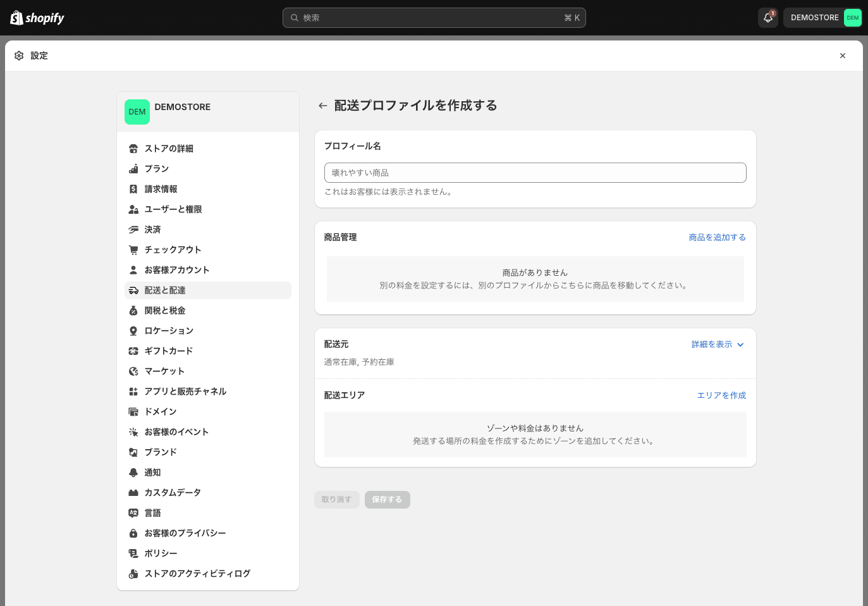Click the 商品を追加する link
The height and width of the screenshot is (606, 868).
(717, 237)
